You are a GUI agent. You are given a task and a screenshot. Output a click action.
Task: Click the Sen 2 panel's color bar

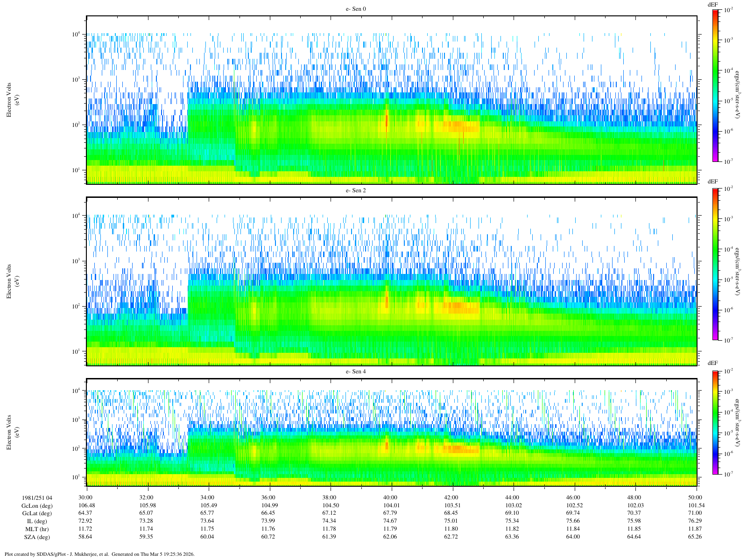(715, 264)
